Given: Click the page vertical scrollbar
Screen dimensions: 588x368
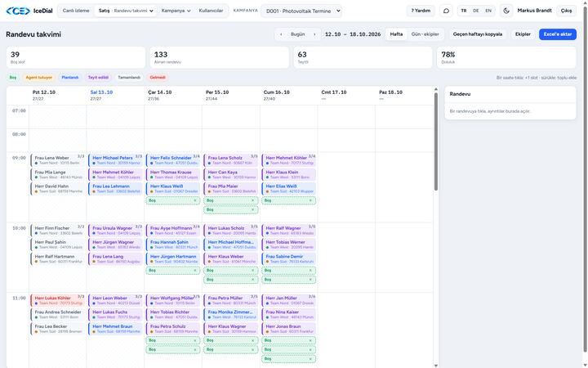Looking at the screenshot, I should click(x=585, y=178).
